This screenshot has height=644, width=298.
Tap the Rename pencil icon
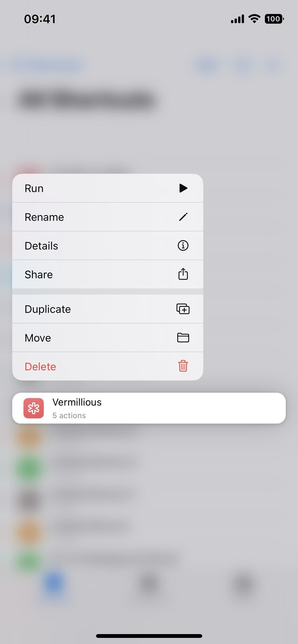click(x=183, y=217)
